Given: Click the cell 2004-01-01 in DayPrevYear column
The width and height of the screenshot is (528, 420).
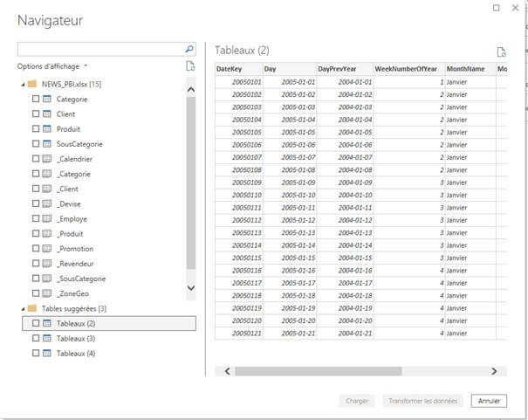Looking at the screenshot, I should coord(345,82).
